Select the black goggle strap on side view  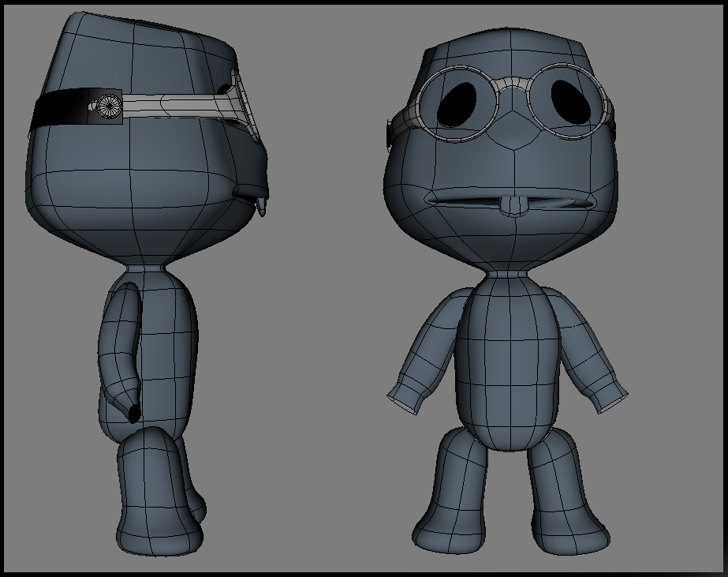tap(77, 107)
